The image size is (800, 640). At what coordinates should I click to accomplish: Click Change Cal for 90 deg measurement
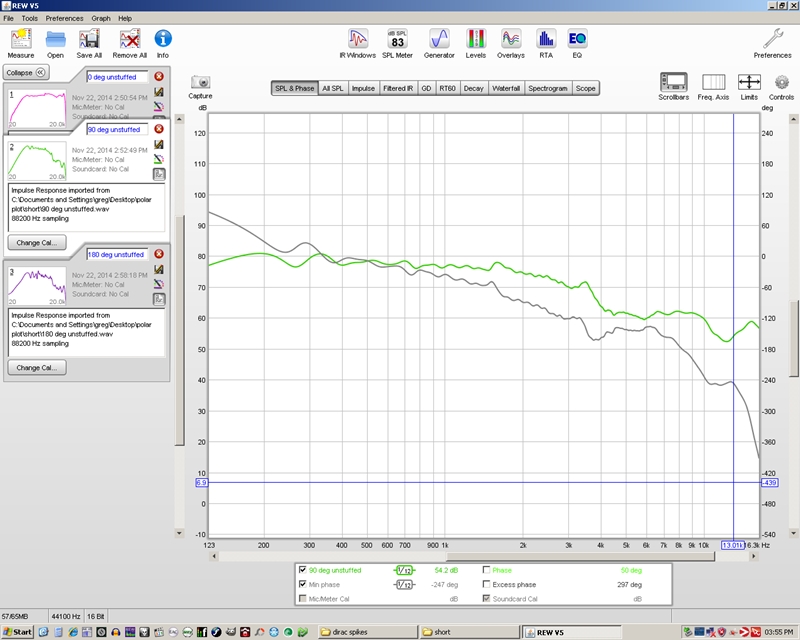(x=37, y=242)
